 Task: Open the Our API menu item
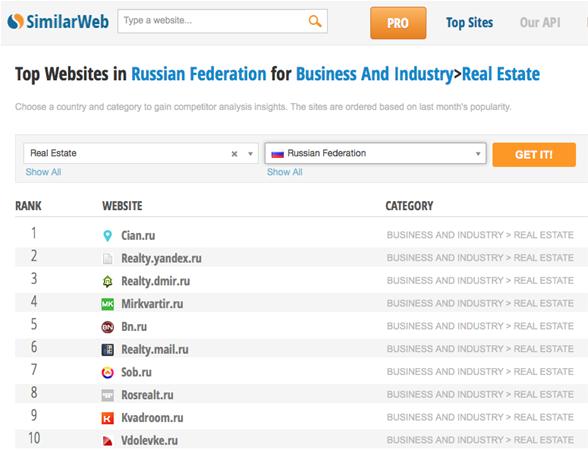pos(540,22)
